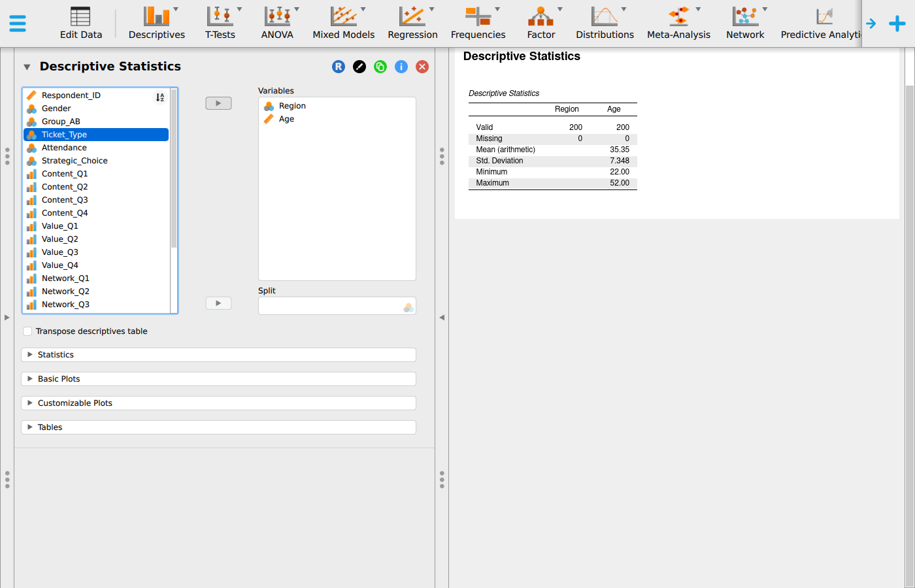915x588 pixels.
Task: Open Edit Data view
Action: [x=81, y=24]
